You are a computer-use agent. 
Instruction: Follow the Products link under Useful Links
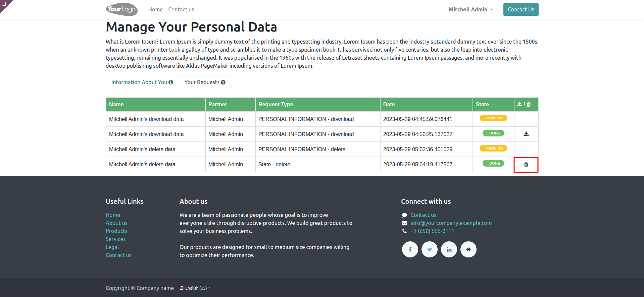[116, 231]
